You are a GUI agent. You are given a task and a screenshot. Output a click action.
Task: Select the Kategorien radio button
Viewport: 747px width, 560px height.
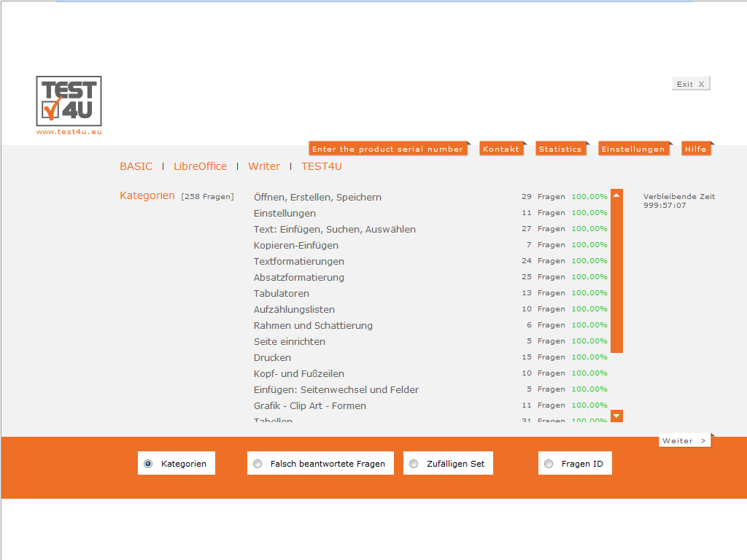pos(148,463)
